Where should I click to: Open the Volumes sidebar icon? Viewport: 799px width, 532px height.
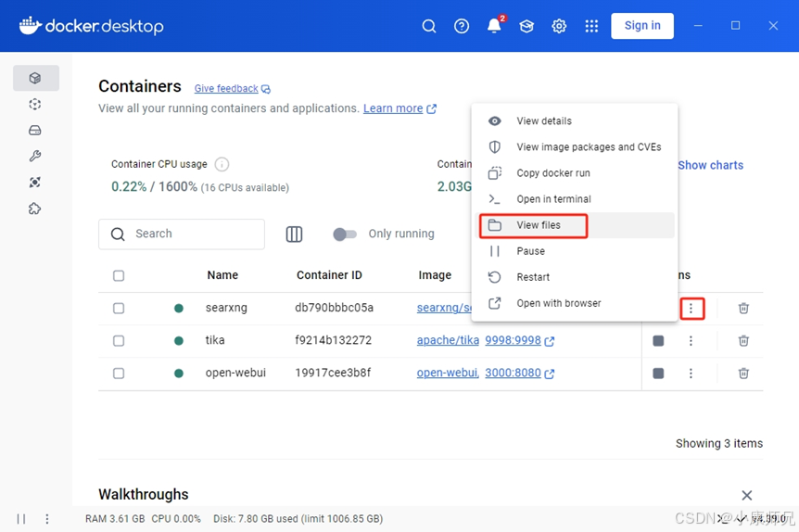(x=35, y=131)
